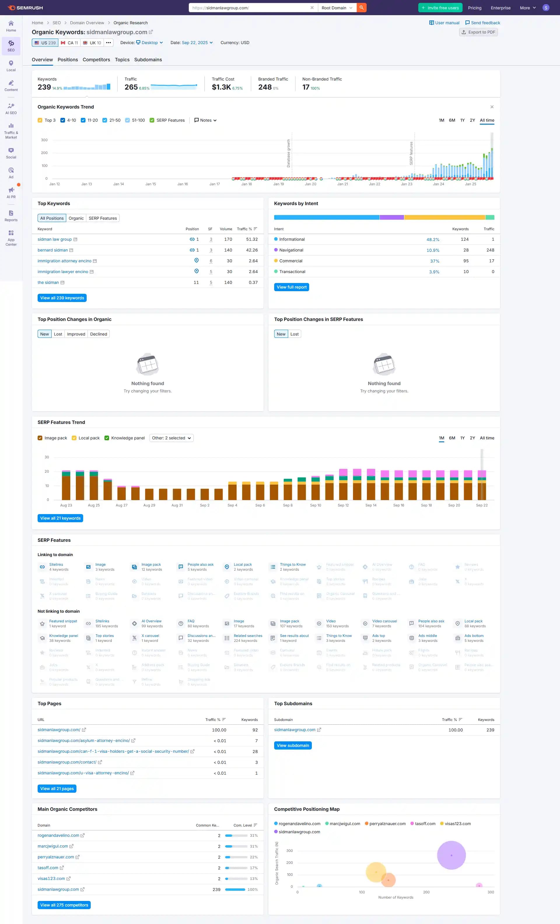Open the Local sidebar section

click(x=11, y=66)
